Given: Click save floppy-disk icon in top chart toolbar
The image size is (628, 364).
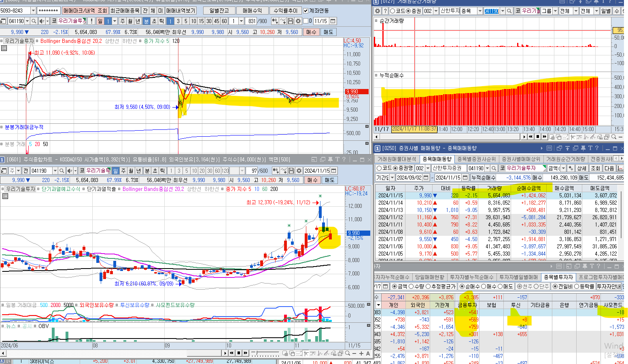Looking at the screenshot, I should [x=291, y=21].
